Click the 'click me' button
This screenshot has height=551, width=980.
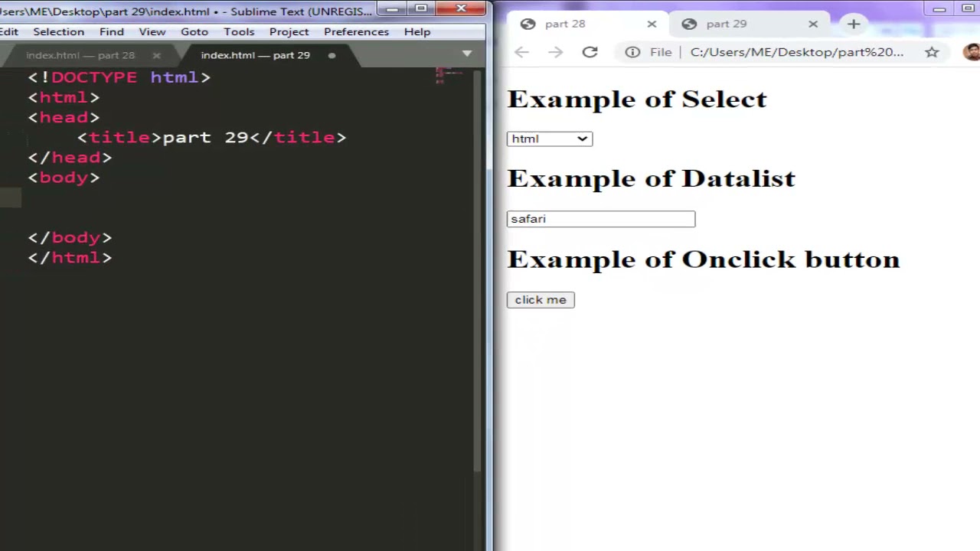pyautogui.click(x=541, y=300)
